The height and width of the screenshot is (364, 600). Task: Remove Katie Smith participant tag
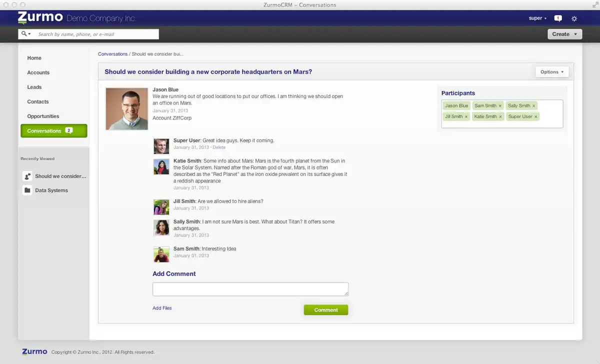(x=500, y=117)
